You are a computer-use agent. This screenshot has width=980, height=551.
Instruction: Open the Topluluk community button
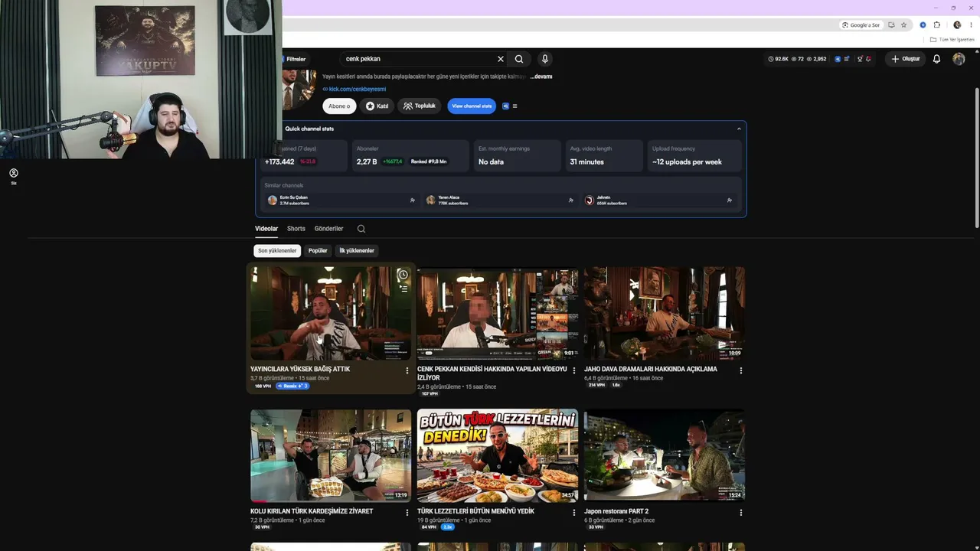point(420,106)
